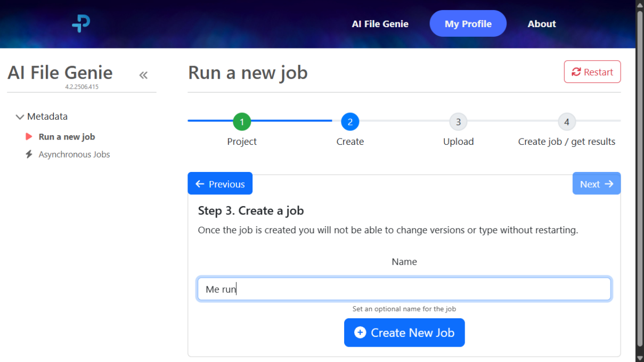Click the left arrow icon on Previous

(200, 184)
